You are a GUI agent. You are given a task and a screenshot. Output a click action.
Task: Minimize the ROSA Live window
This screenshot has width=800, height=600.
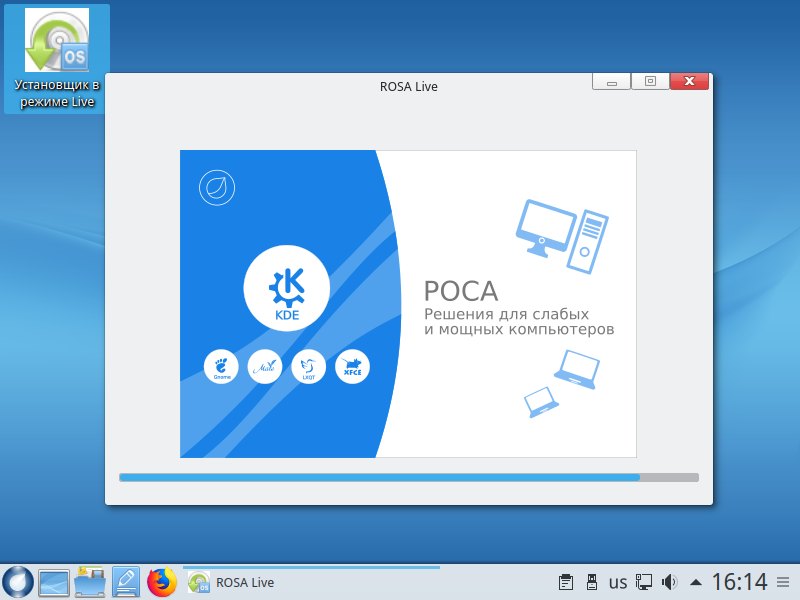click(x=611, y=82)
